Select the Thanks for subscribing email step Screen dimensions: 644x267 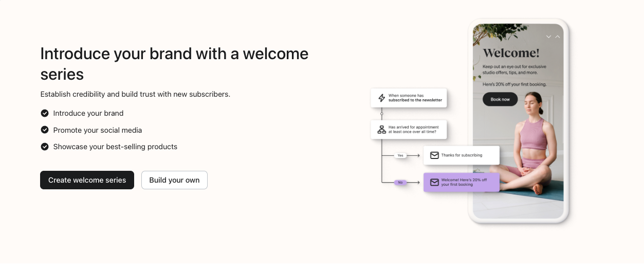462,155
